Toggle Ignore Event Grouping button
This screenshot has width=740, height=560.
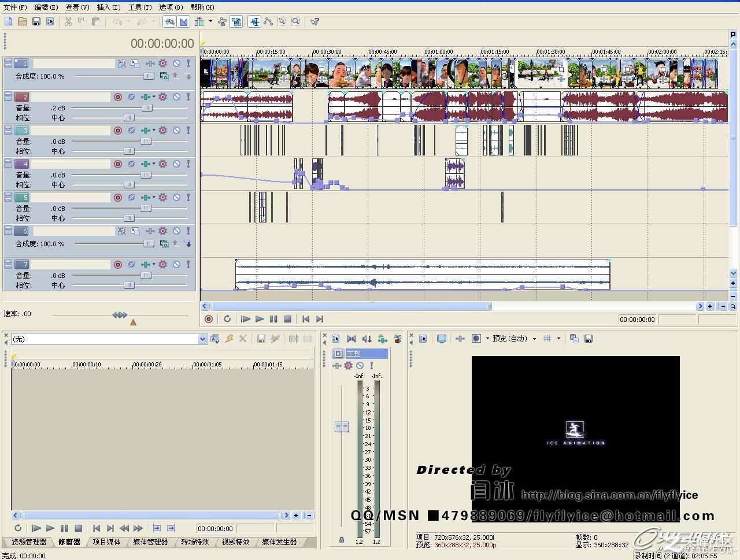click(236, 21)
